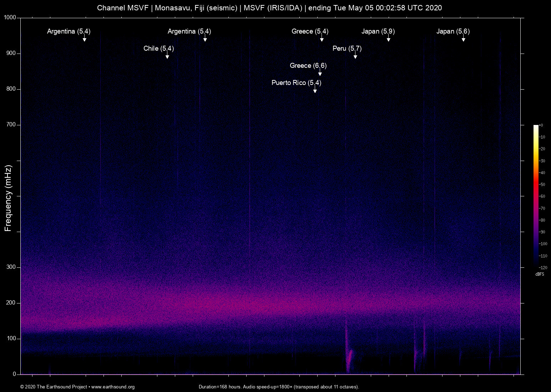Select the Greece (6.6) event label
This screenshot has height=392, width=551.
(x=308, y=66)
